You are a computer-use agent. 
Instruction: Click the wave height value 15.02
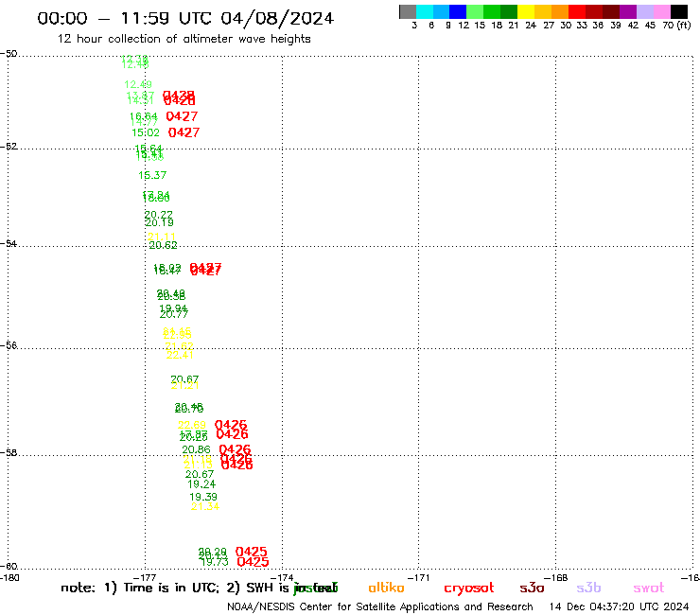tap(146, 132)
